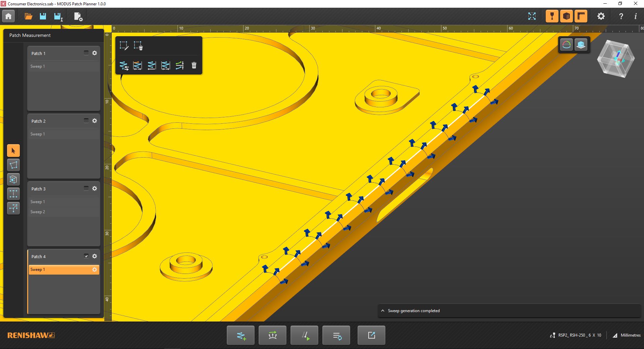This screenshot has height=349, width=644.
Task: Tick the Patch 3 checkbox
Action: (86, 188)
